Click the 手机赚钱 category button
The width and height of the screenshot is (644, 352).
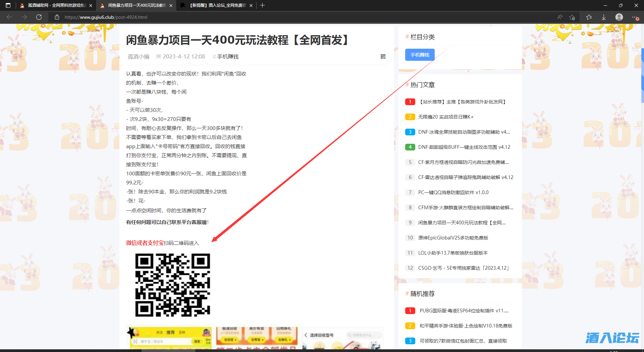[x=420, y=55]
